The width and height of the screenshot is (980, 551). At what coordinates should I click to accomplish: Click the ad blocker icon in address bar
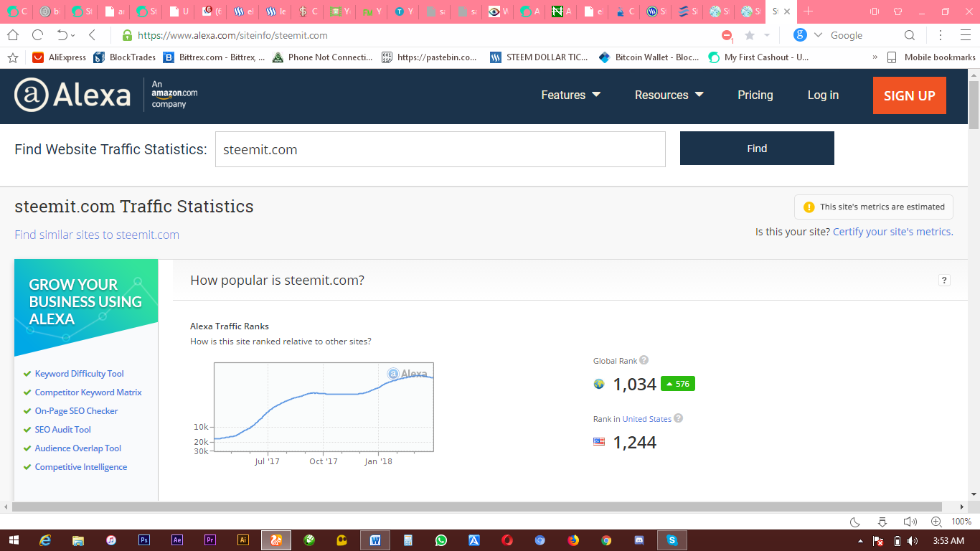pos(727,35)
